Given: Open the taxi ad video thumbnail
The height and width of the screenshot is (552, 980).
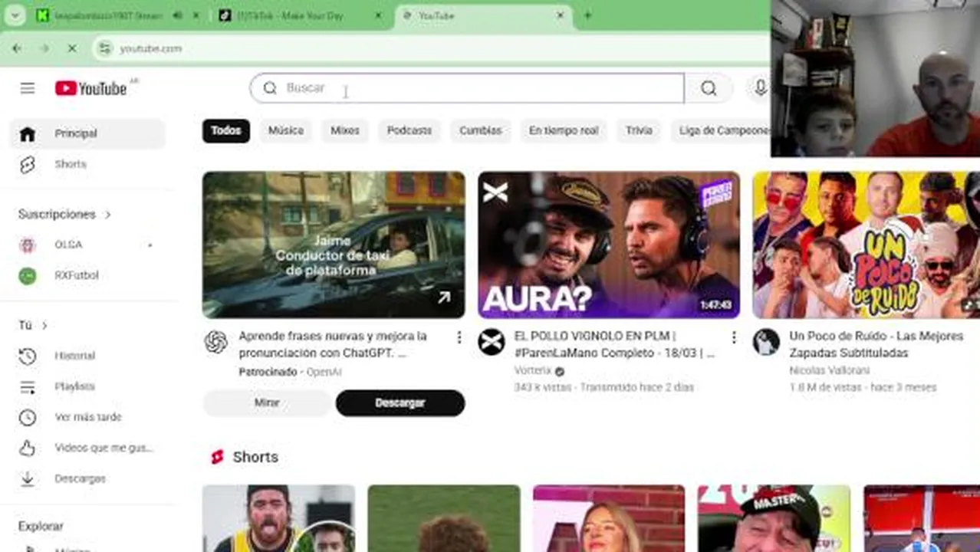Looking at the screenshot, I should tap(334, 245).
